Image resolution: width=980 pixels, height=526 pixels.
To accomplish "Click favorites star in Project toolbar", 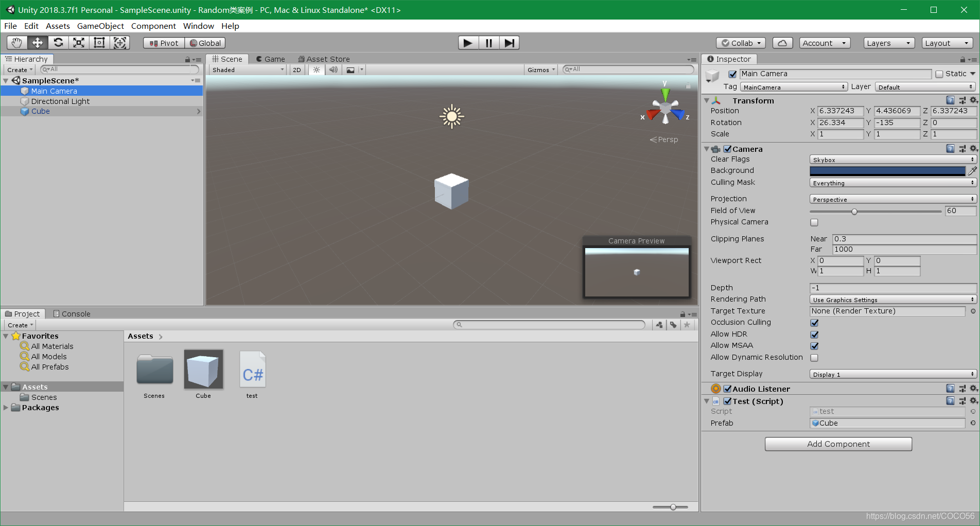I will pos(687,325).
